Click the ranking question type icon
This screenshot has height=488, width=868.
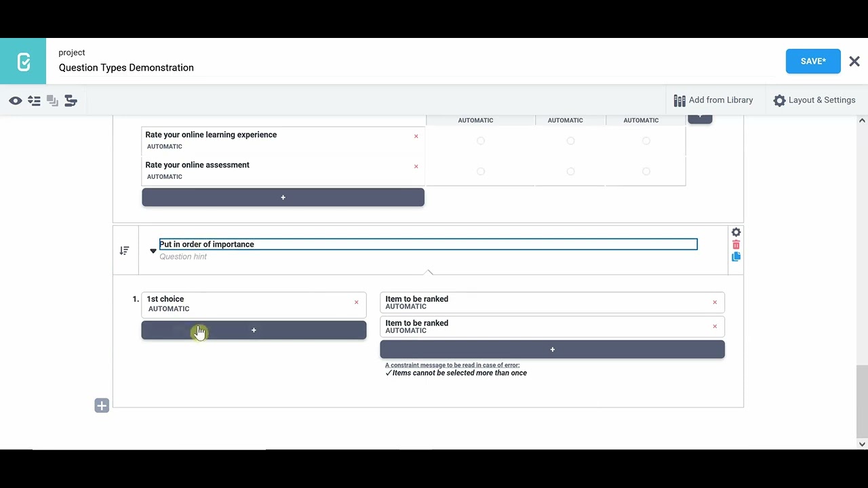pos(124,251)
